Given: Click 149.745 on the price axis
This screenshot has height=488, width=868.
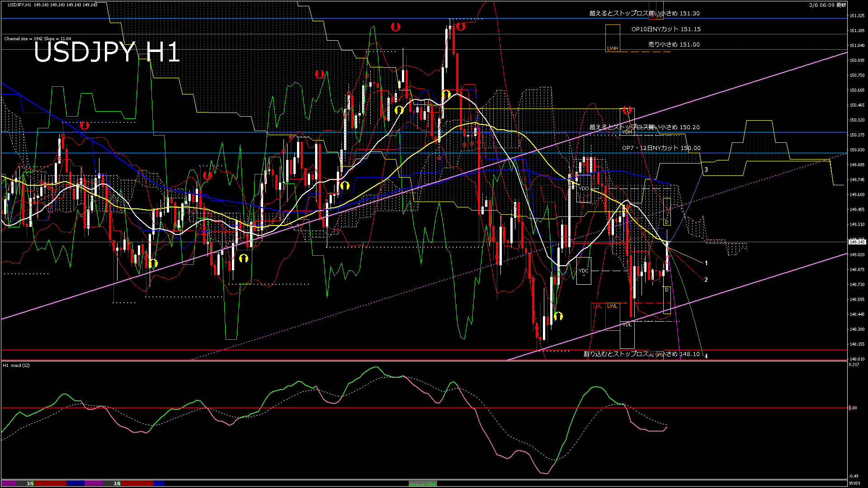Looking at the screenshot, I should tap(857, 180).
